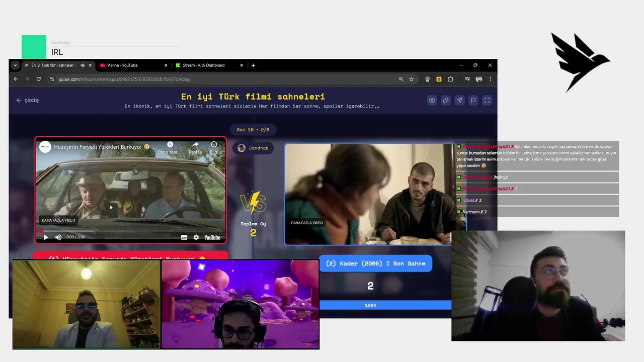
Task: Mute the left YouTube video volume
Action: coord(58,237)
